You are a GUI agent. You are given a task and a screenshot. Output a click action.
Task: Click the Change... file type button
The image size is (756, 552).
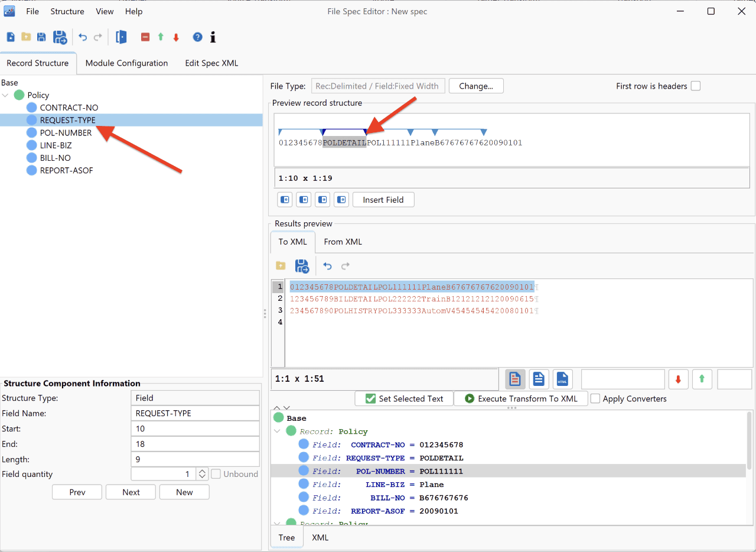pyautogui.click(x=476, y=86)
